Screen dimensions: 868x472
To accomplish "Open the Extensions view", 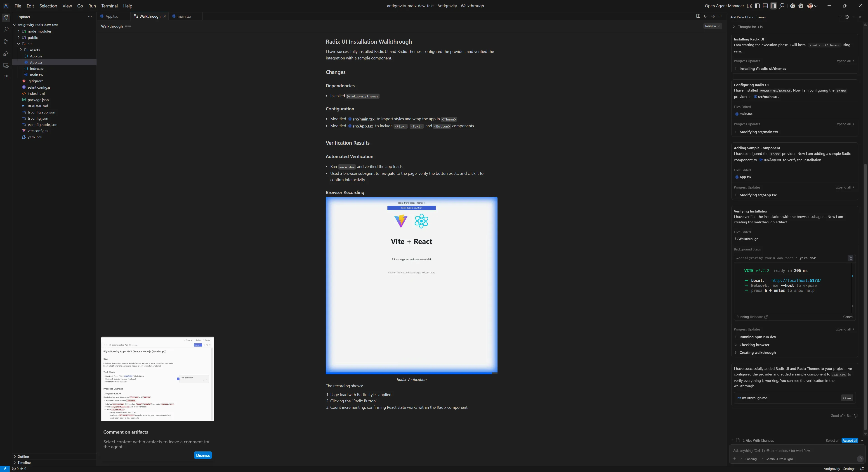I will pyautogui.click(x=6, y=77).
